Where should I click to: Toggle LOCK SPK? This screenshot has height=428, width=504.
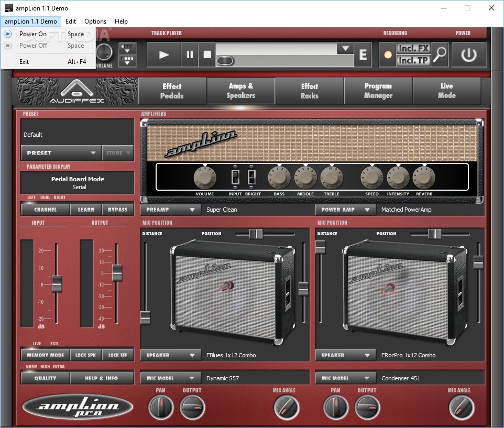click(x=85, y=355)
